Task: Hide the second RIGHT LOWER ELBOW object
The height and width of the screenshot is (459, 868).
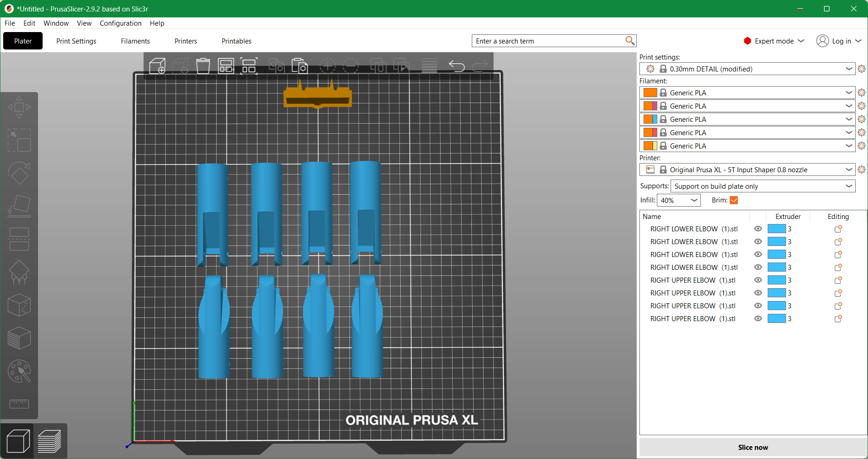Action: 758,242
